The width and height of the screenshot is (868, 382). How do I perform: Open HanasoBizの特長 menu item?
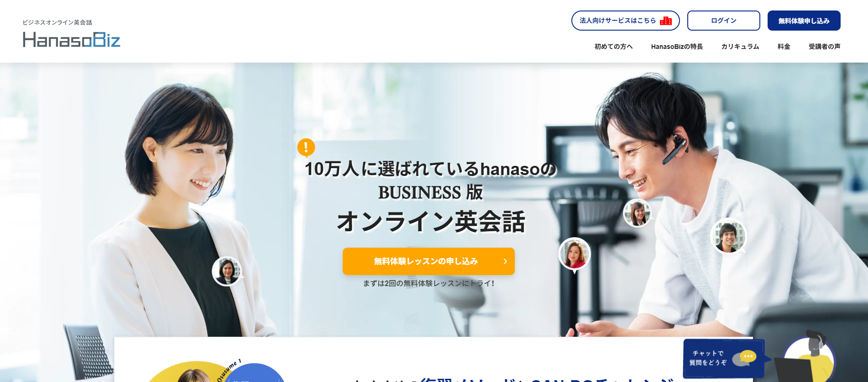(x=677, y=47)
